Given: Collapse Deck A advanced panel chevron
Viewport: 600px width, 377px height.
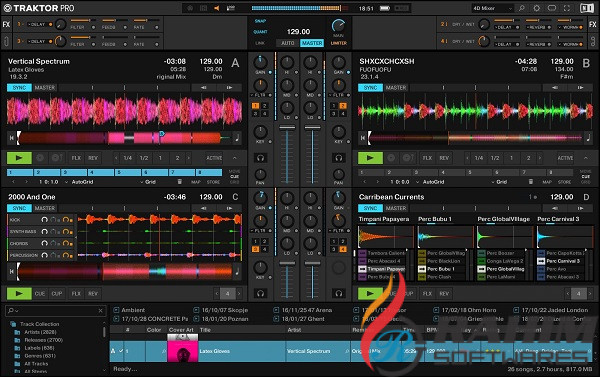Looking at the screenshot, I should [x=235, y=158].
